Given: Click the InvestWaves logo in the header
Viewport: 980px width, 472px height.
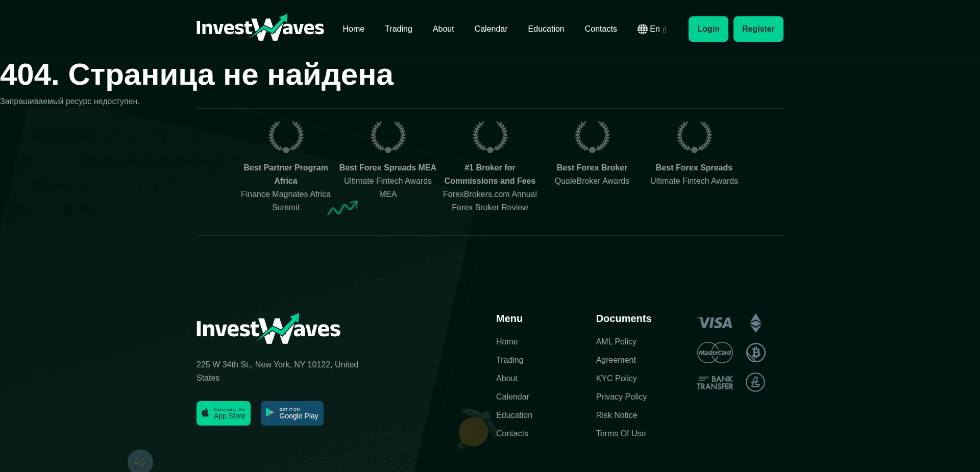Looking at the screenshot, I should [x=260, y=29].
